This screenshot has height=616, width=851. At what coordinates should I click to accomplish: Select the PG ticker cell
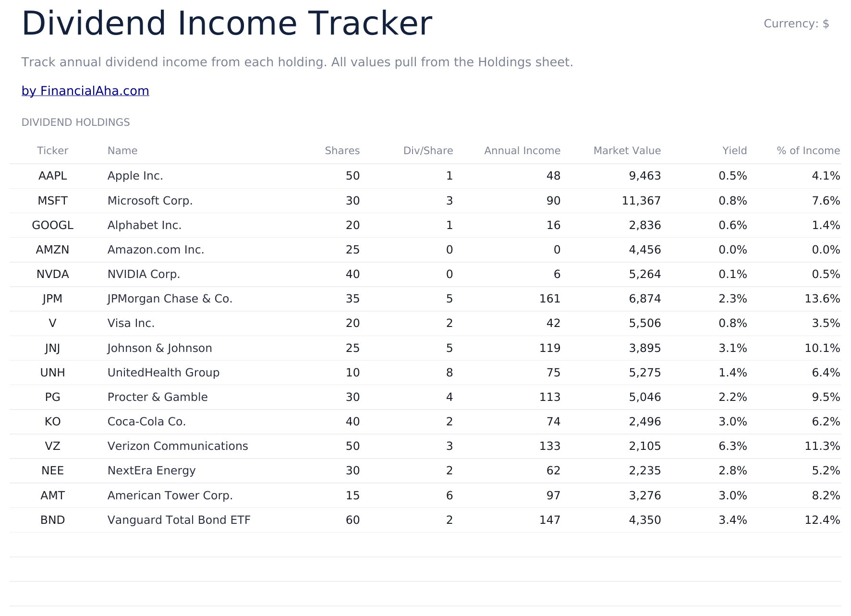(x=53, y=397)
